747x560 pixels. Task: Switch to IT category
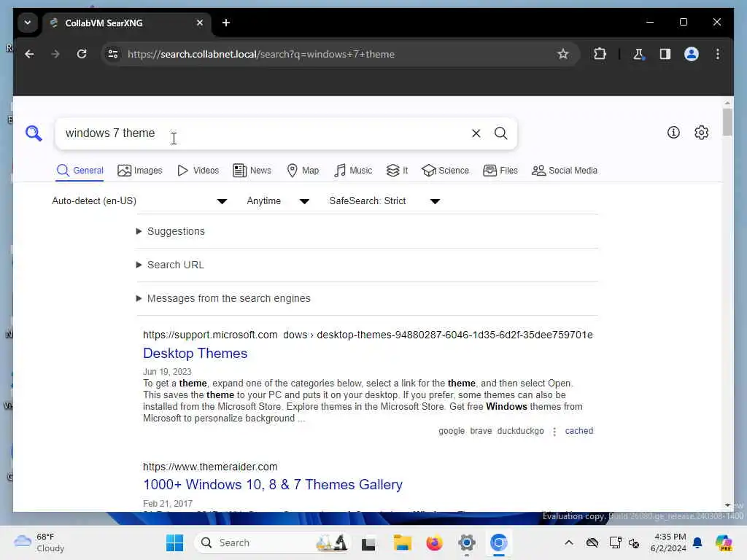pyautogui.click(x=397, y=171)
